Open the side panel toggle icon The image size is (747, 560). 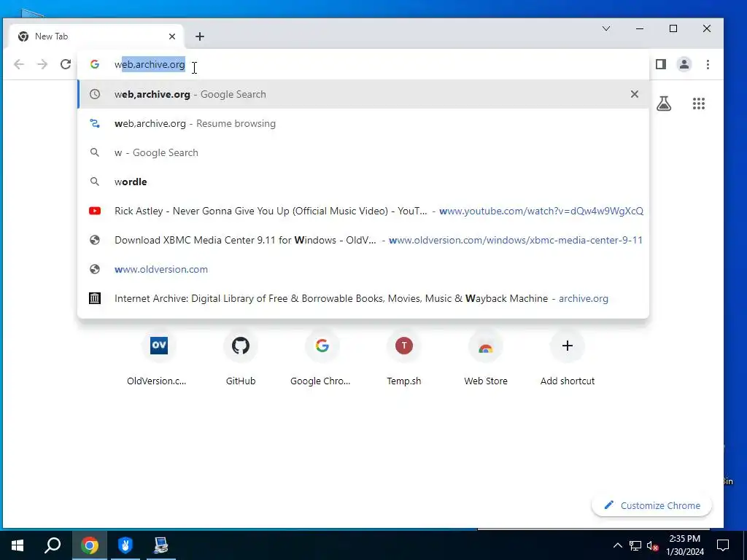coord(661,64)
